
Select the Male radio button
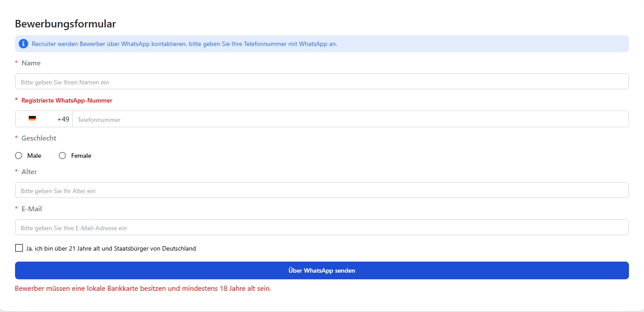19,156
